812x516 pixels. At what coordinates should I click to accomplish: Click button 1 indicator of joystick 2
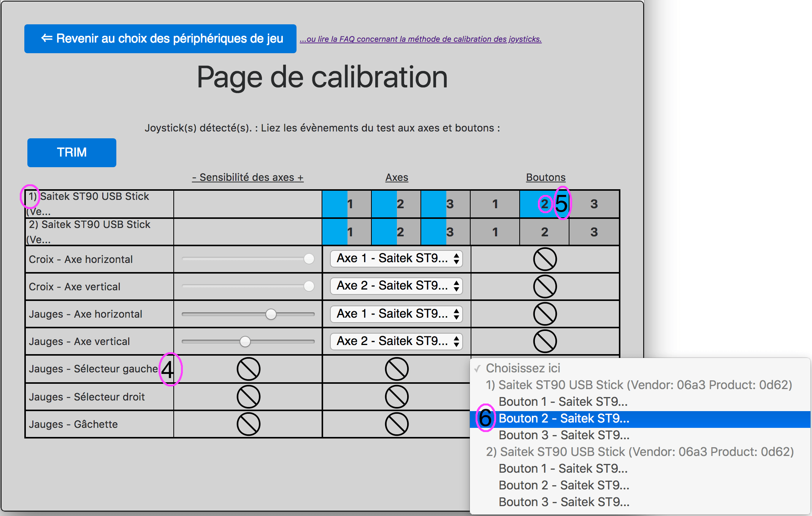point(495,232)
